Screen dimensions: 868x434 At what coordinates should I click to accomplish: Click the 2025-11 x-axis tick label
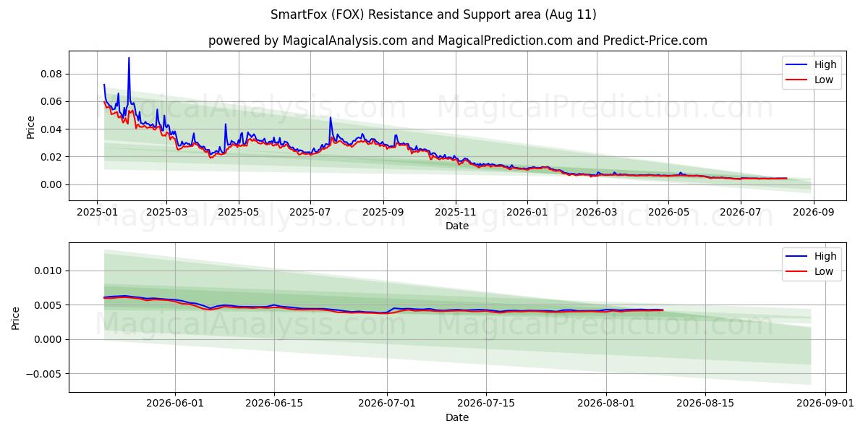(x=456, y=213)
